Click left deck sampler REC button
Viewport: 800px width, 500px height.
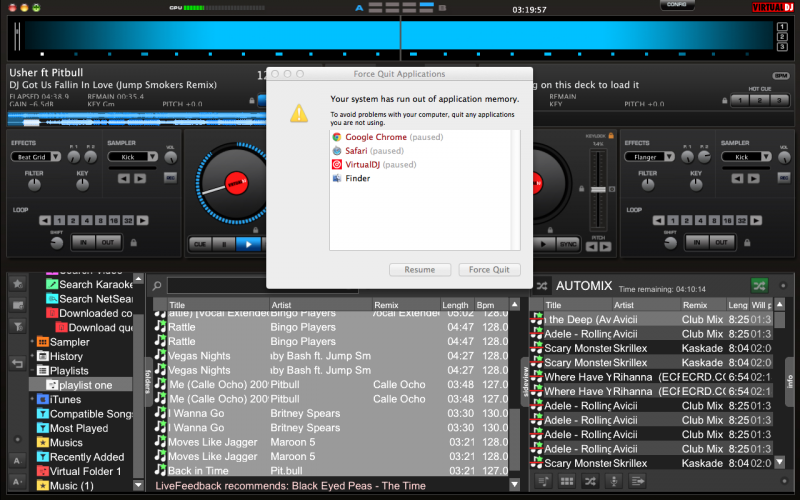click(170, 178)
